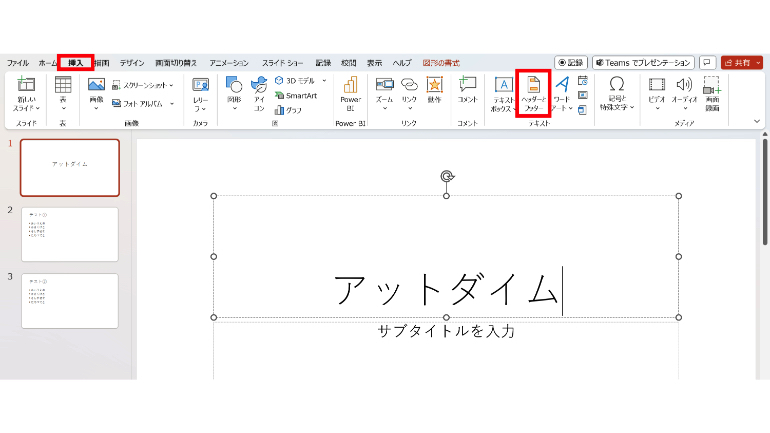Collapse the ribbon with the chevron

tap(757, 121)
